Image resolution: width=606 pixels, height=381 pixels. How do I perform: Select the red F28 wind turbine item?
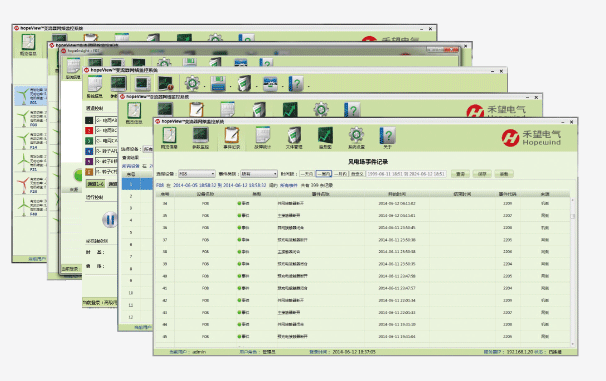31,185
